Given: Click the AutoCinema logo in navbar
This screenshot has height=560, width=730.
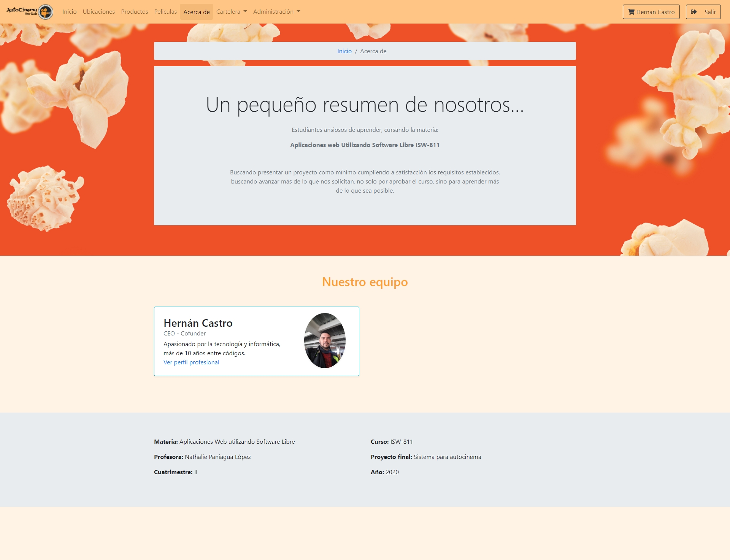Looking at the screenshot, I should (30, 11).
